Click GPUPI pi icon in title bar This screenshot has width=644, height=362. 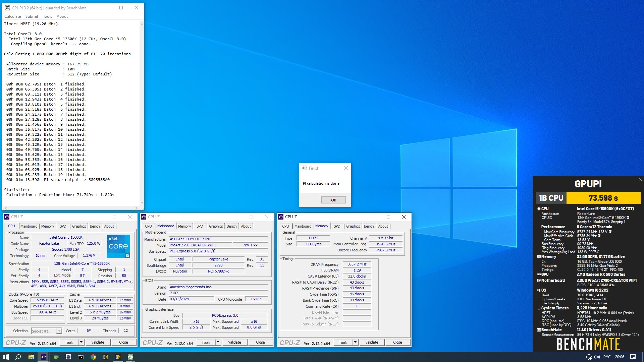[x=7, y=8]
